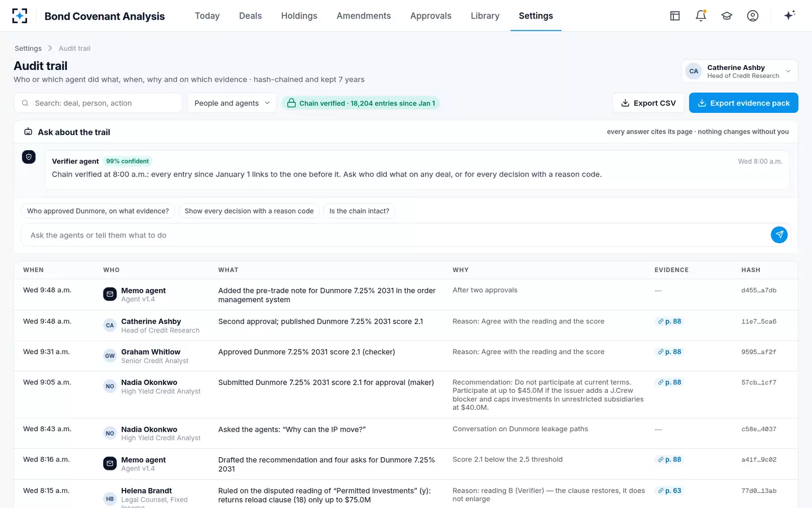Screen dimensions: 812x508
Task: Click the robot icon beside Ask about the trail
Action: (x=28, y=132)
